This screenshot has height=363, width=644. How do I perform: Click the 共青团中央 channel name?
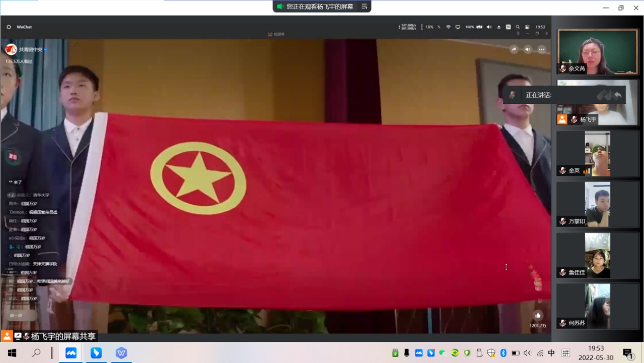[31, 50]
